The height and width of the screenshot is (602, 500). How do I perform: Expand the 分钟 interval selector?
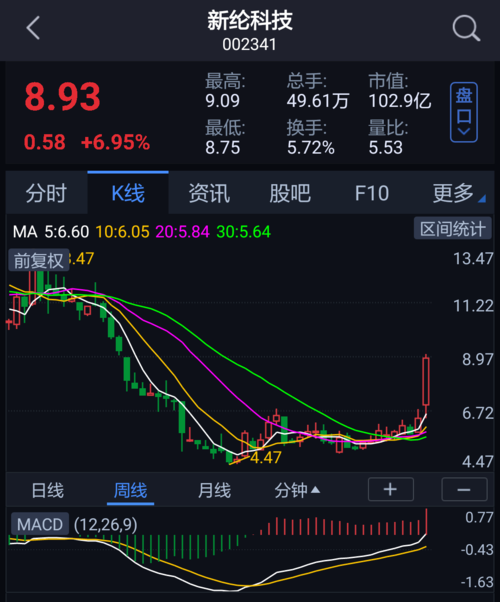[297, 490]
